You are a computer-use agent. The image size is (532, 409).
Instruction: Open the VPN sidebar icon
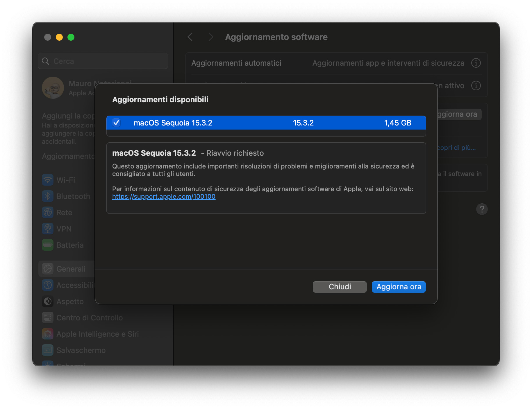[x=48, y=229]
